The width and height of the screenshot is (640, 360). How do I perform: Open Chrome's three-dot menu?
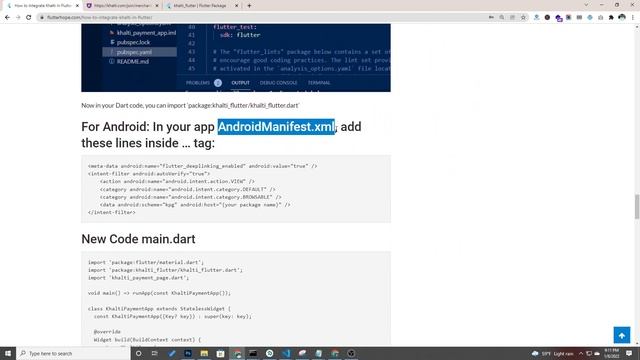633,18
